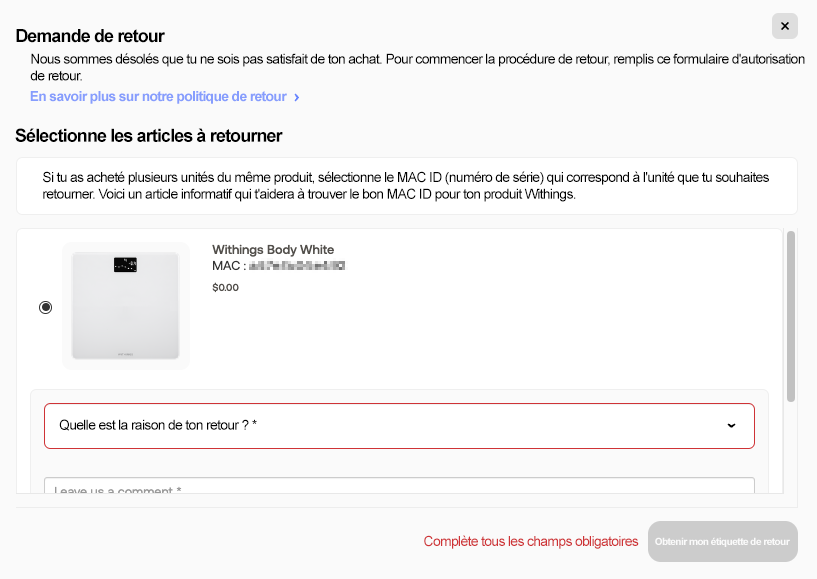Viewport: 817px width, 579px height.
Task: Click the Demande de retour title
Action: [x=90, y=36]
